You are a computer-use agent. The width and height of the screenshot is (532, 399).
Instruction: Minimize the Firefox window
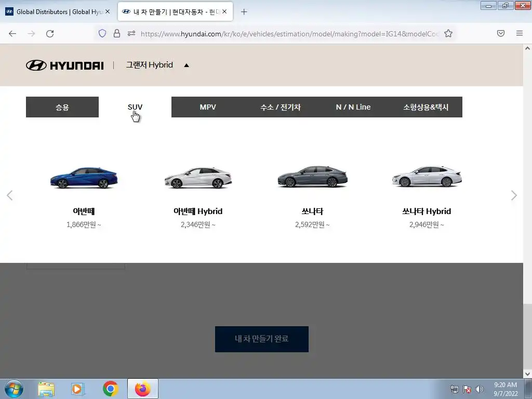tap(488, 5)
